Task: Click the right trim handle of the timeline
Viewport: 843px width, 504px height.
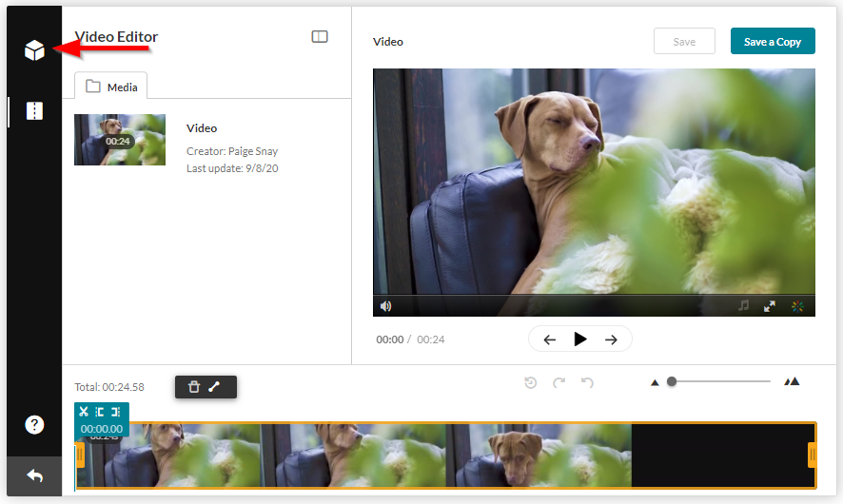Action: (x=812, y=456)
